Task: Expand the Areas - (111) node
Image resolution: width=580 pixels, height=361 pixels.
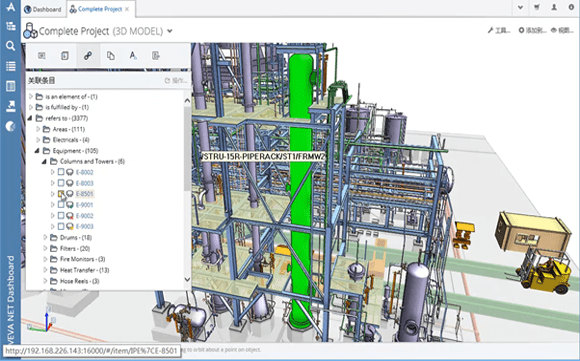Action: (x=38, y=129)
